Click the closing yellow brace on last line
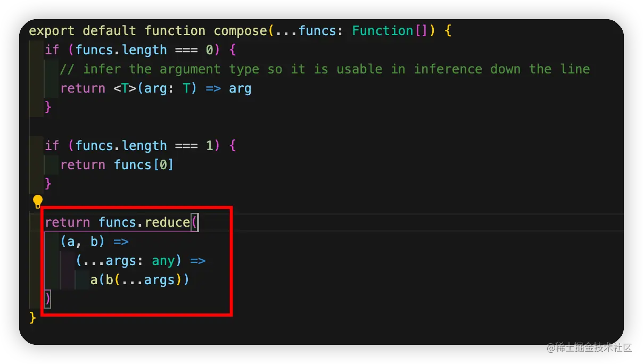The image size is (643, 364). 32,318
